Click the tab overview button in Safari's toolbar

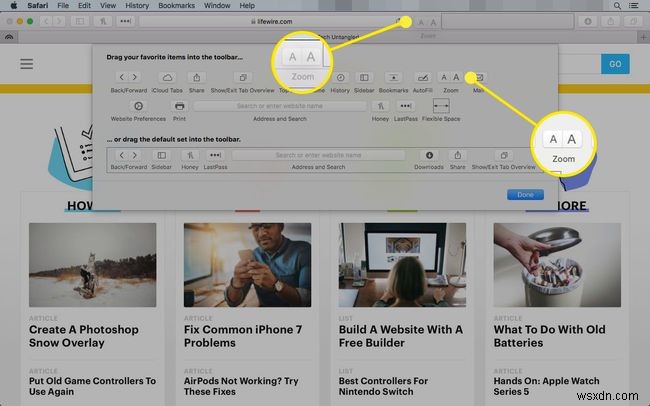click(633, 21)
